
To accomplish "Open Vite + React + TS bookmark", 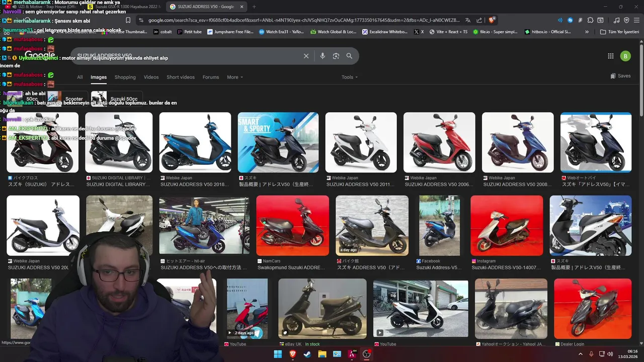I will coord(448,32).
